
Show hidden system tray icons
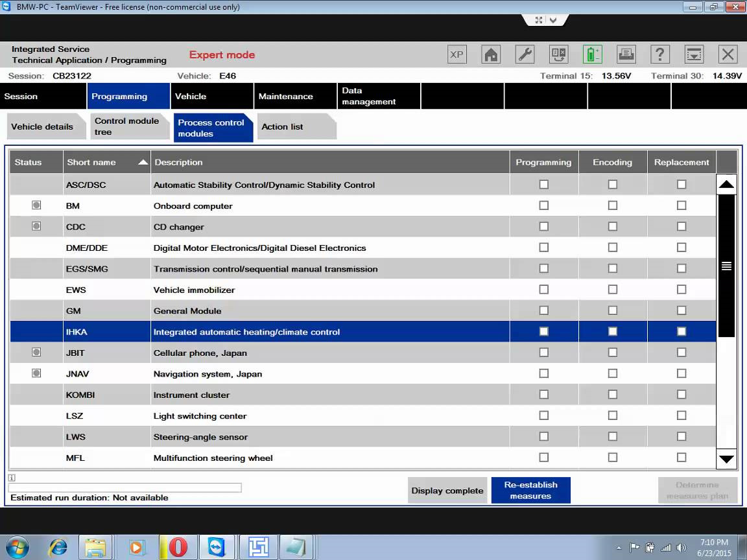pos(619,548)
